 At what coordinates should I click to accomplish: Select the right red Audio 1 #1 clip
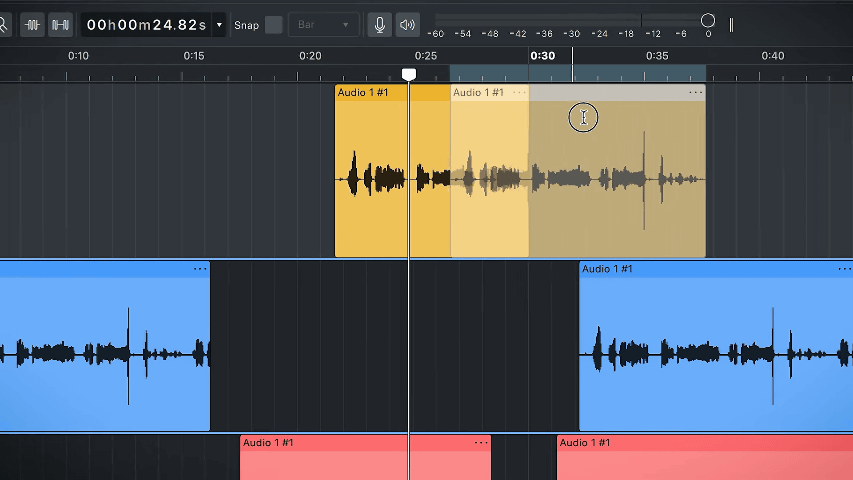pyautogui.click(x=704, y=457)
